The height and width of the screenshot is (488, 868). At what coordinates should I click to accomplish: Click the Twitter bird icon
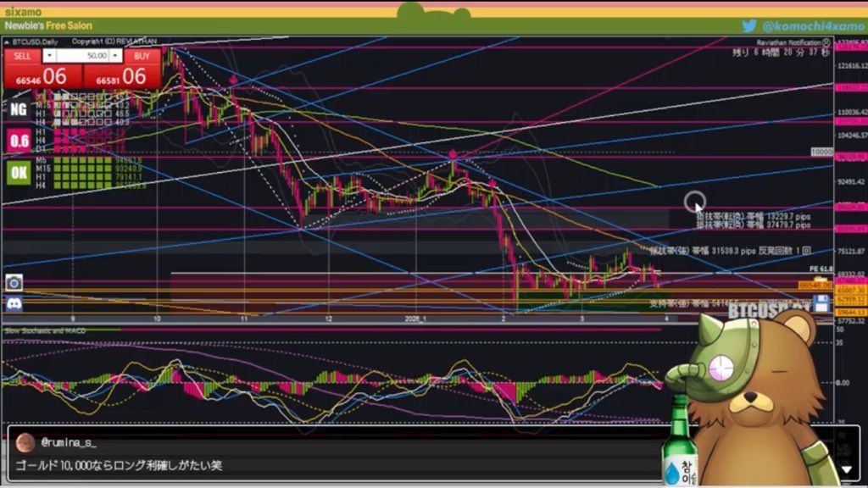tap(749, 25)
